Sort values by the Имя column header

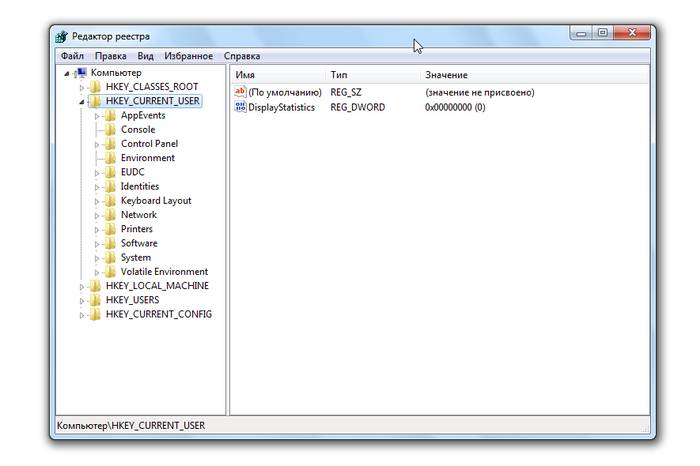(x=245, y=75)
